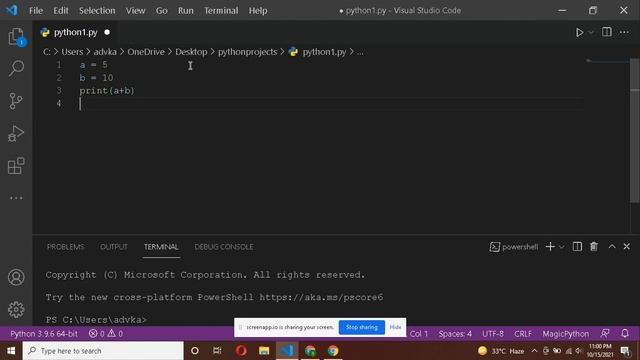The height and width of the screenshot is (360, 640).
Task: Change language mode via MagicPython
Action: click(565, 333)
